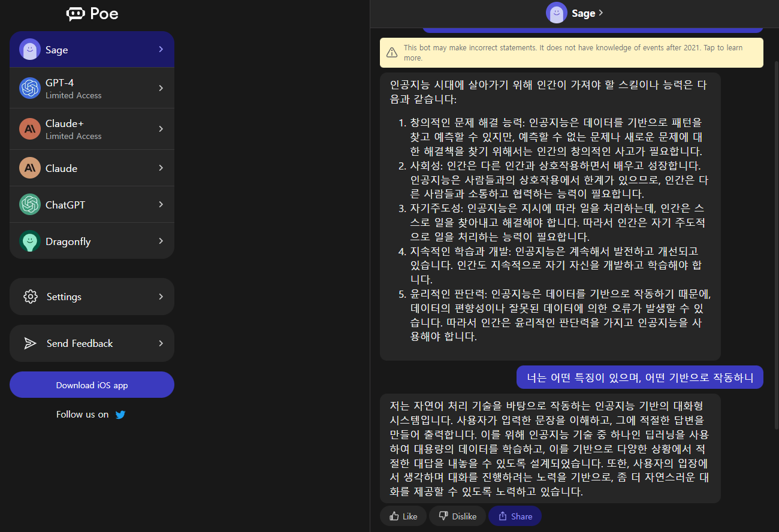779x532 pixels.
Task: Open the Settings menu entry
Action: click(x=92, y=297)
